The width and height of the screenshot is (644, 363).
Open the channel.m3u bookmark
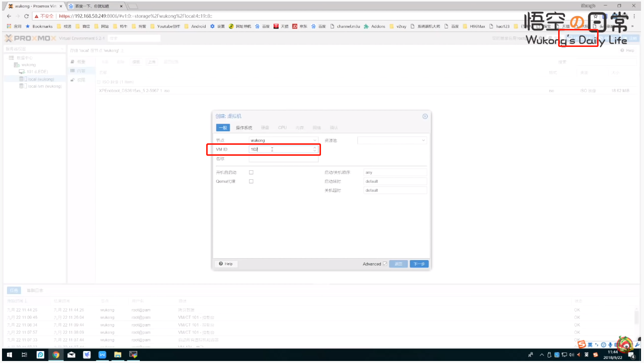pos(344,26)
